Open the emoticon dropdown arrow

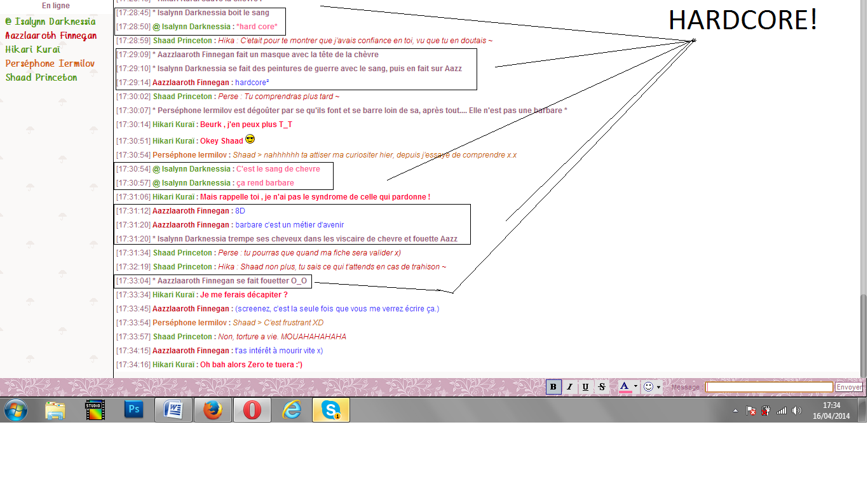pyautogui.click(x=659, y=387)
